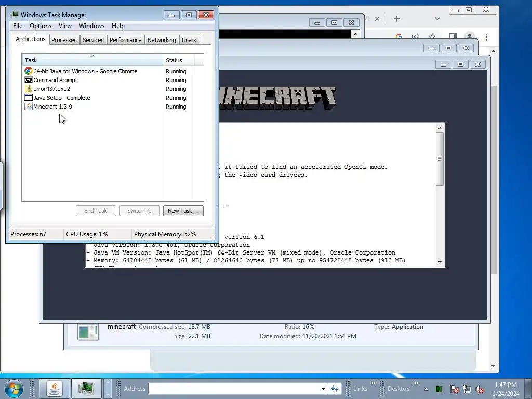The image size is (532, 399).
Task: Click the Switch To button
Action: [x=139, y=211]
